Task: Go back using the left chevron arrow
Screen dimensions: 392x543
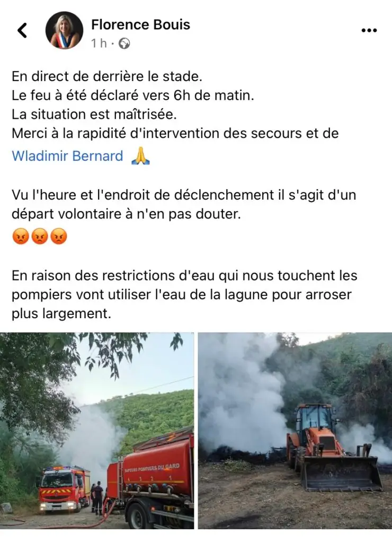Action: (x=22, y=30)
